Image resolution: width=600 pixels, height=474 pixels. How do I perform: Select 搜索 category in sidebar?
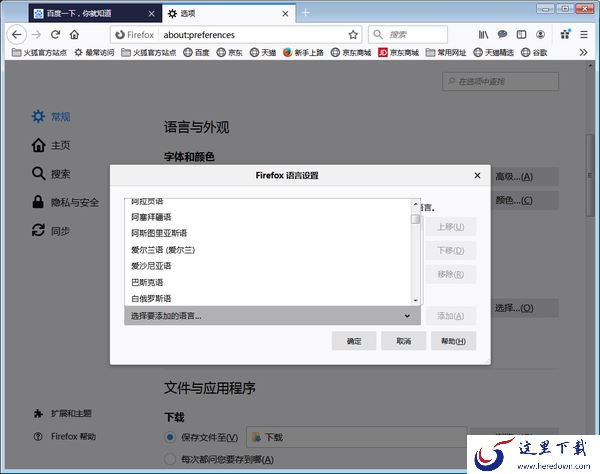click(x=51, y=174)
